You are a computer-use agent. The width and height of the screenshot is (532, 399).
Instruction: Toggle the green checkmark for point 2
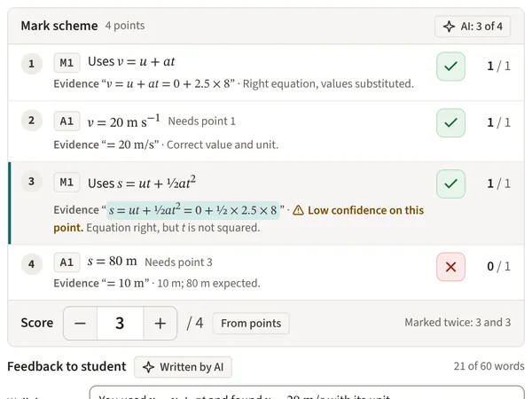click(x=450, y=122)
